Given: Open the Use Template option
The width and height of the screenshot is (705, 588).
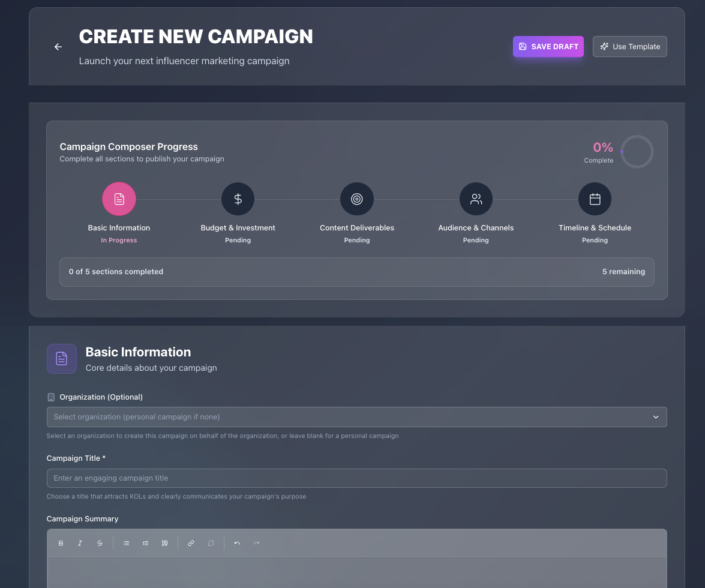Looking at the screenshot, I should (629, 46).
